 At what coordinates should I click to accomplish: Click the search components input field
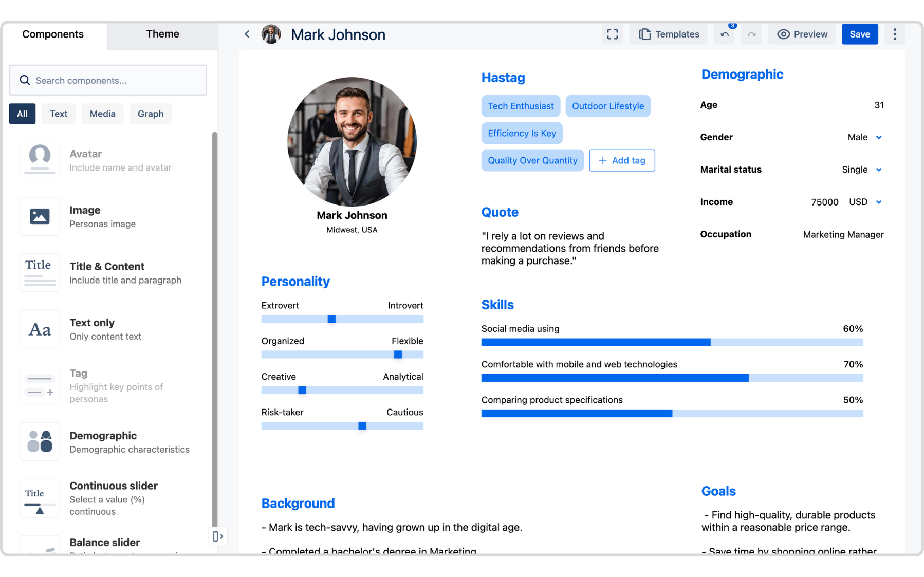click(x=108, y=80)
